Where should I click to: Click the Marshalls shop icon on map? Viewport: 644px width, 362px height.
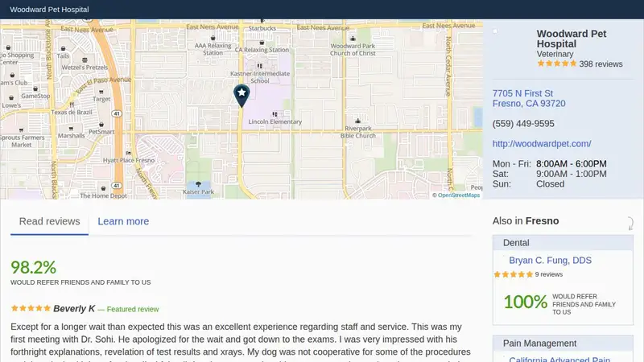click(x=71, y=129)
